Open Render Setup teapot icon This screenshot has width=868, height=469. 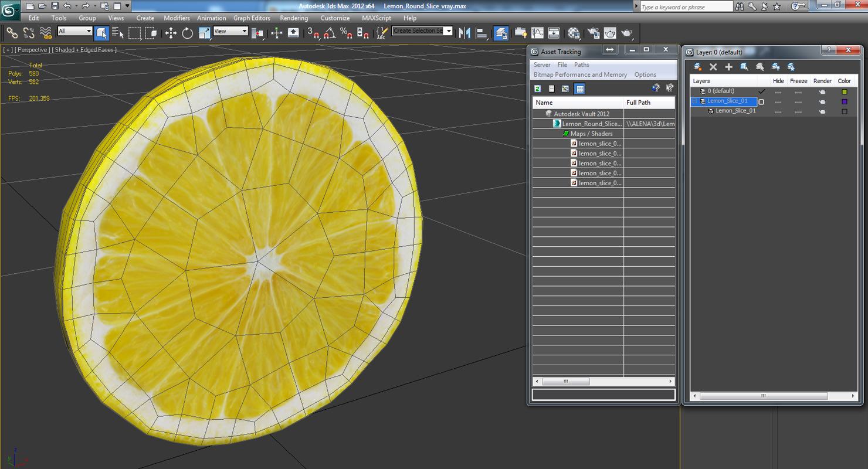(x=594, y=33)
